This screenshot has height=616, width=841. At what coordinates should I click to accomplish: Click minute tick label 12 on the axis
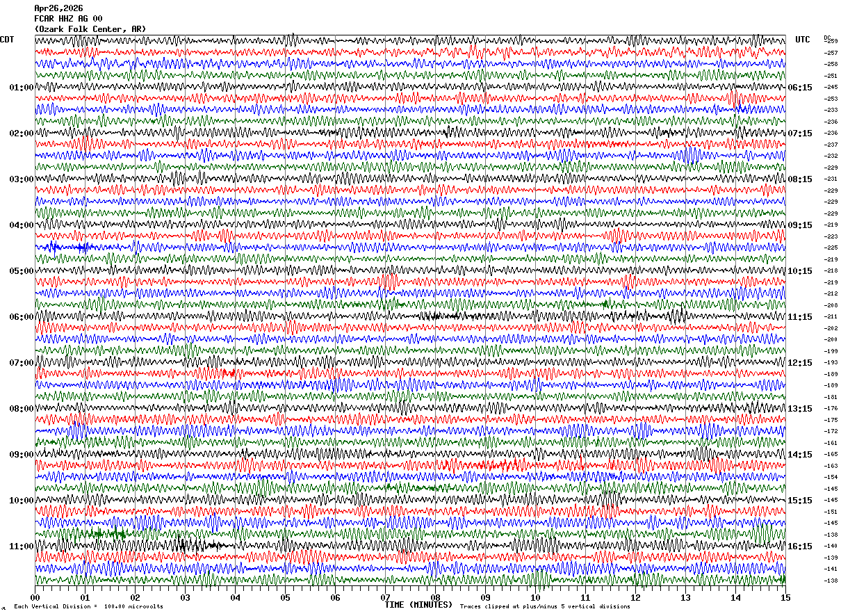coord(635,597)
